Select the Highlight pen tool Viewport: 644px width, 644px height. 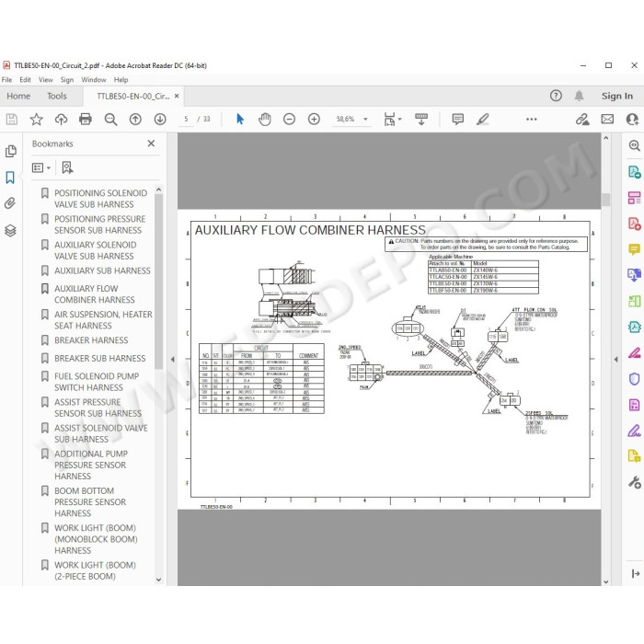point(483,119)
